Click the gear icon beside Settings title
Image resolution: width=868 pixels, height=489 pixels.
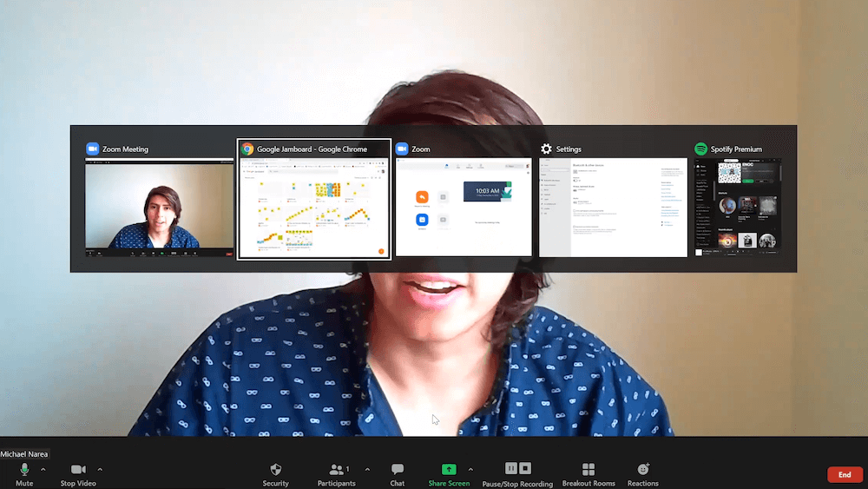(x=546, y=149)
